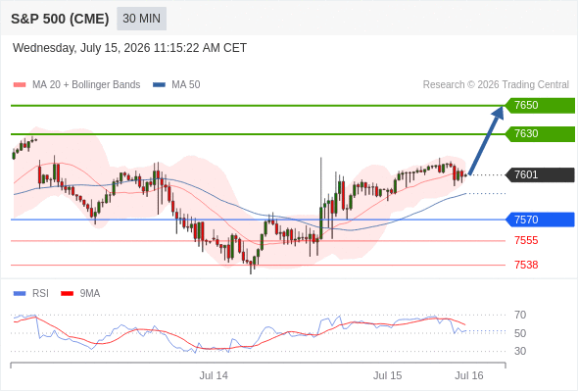
Task: Toggle the MA 50 legend entry
Action: tap(176, 85)
